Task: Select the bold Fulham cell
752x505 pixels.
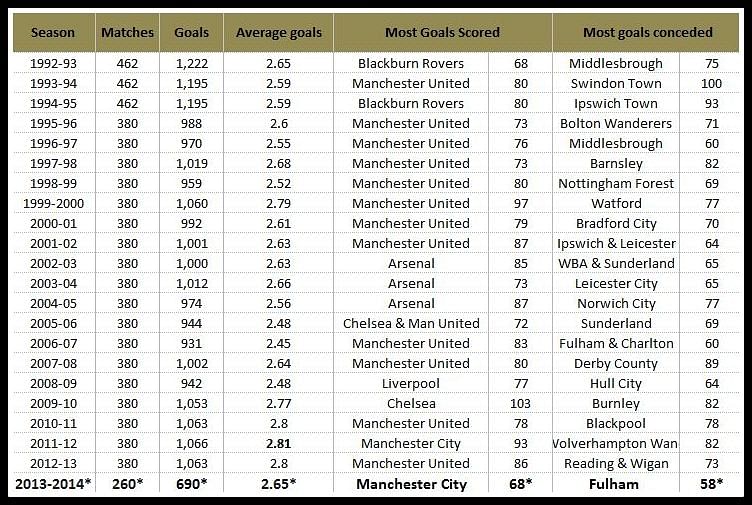Action: [x=614, y=484]
